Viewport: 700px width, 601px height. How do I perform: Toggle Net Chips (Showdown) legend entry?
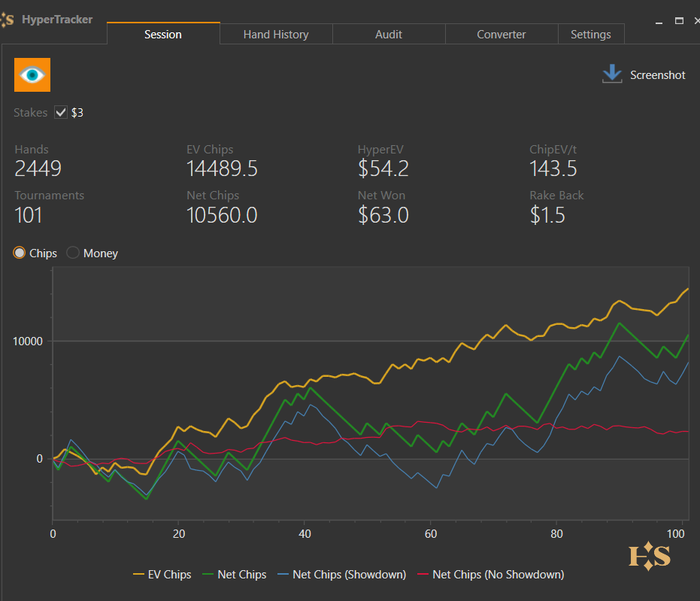point(342,574)
